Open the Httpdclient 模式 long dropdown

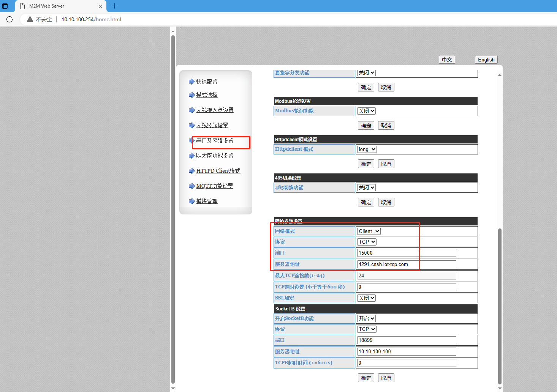point(367,149)
